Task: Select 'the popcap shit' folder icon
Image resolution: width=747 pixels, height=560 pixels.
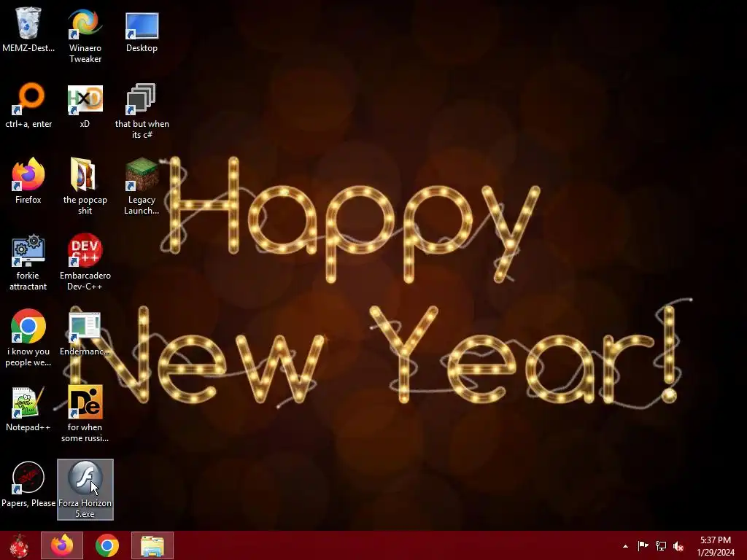Action: [x=83, y=174]
